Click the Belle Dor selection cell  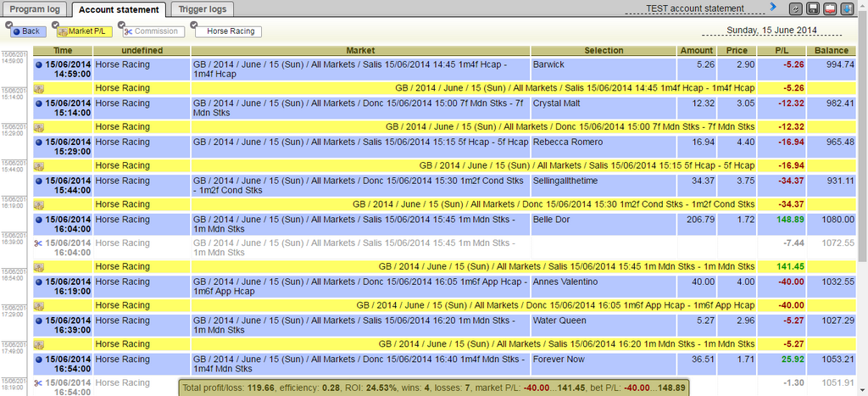604,225
